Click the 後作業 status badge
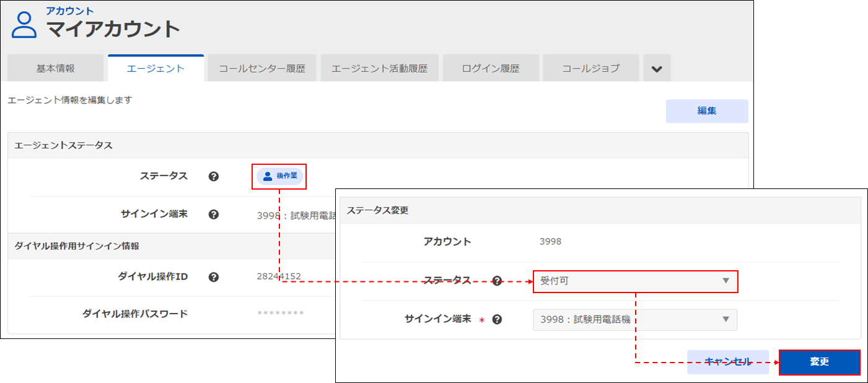 (279, 176)
